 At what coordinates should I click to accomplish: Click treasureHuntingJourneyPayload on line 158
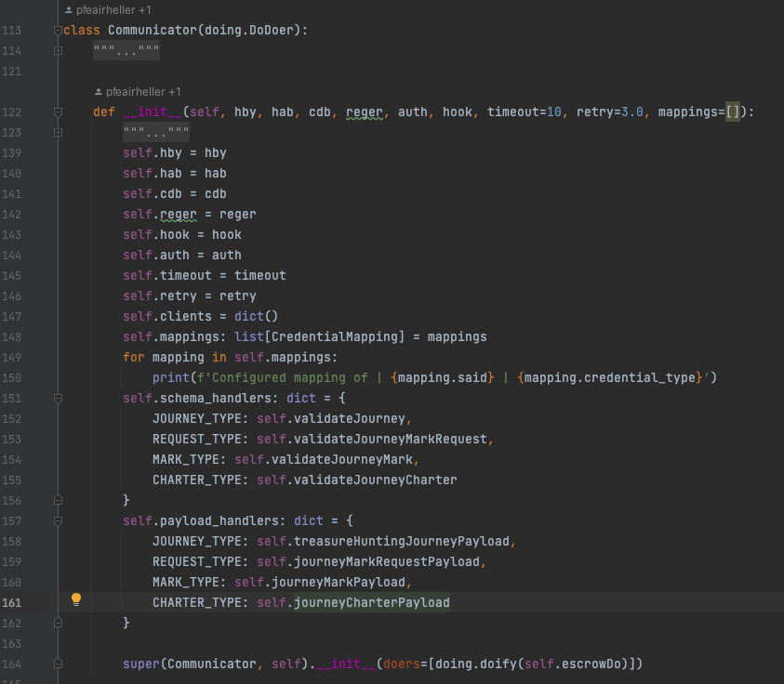click(x=401, y=542)
